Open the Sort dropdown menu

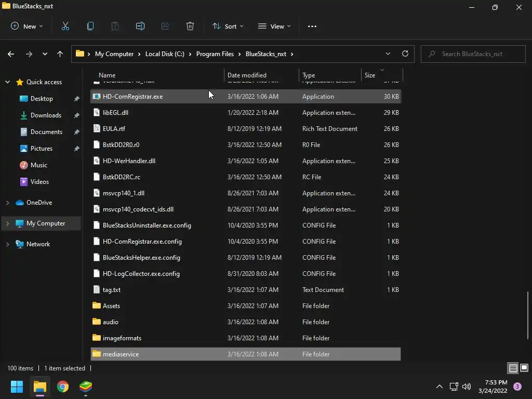[x=228, y=26]
